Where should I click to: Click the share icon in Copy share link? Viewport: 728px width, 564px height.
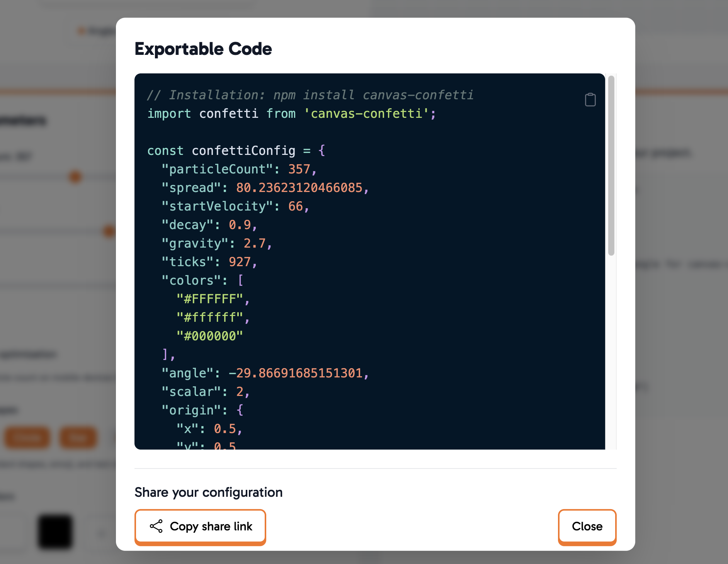pyautogui.click(x=156, y=526)
